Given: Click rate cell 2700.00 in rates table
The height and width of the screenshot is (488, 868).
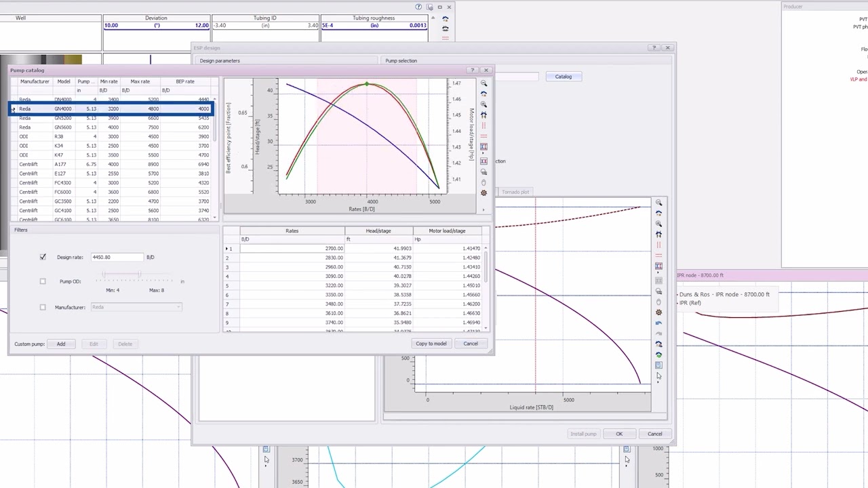Looking at the screenshot, I should (x=292, y=249).
